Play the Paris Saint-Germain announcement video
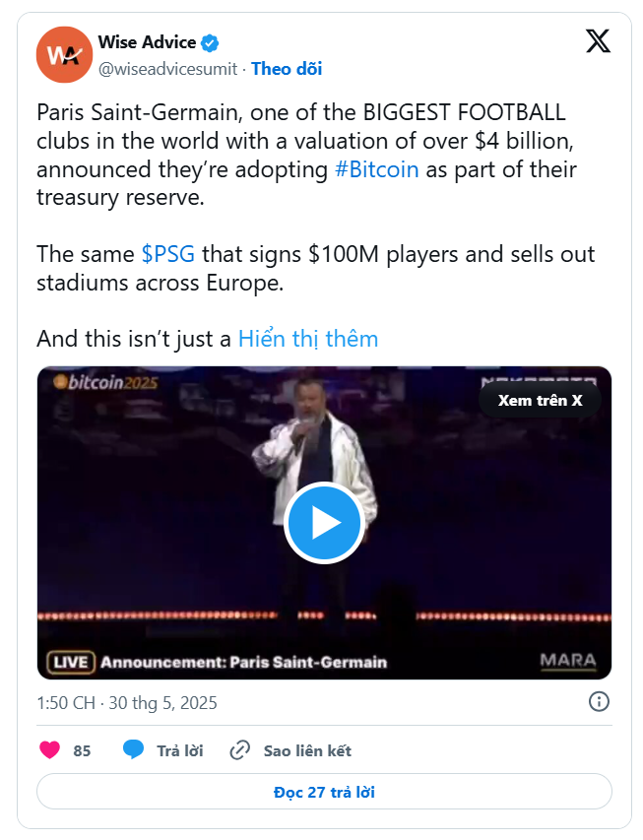 pos(324,523)
